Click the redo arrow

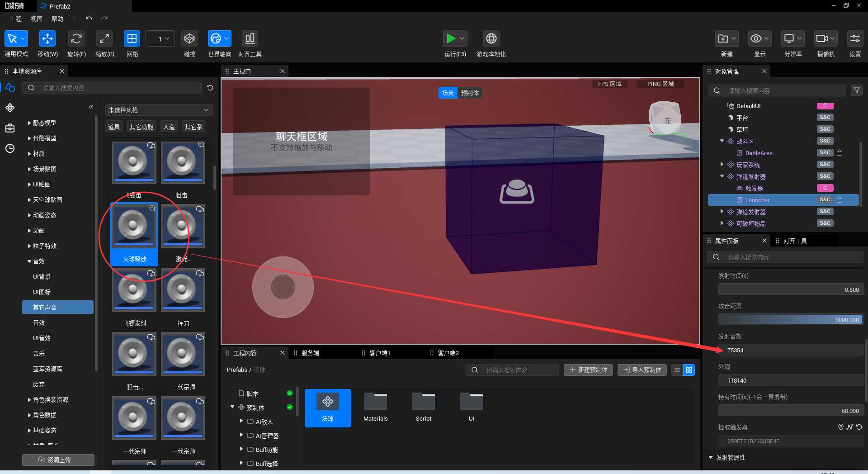click(104, 19)
